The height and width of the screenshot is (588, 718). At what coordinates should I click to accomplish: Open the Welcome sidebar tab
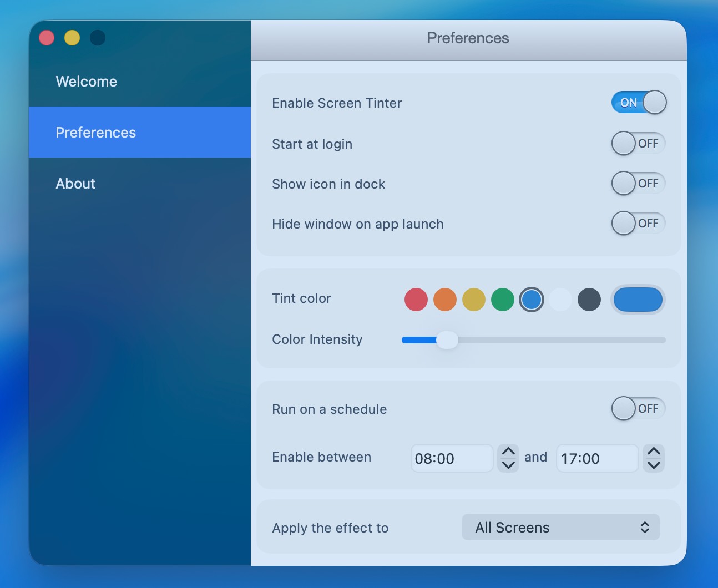87,82
